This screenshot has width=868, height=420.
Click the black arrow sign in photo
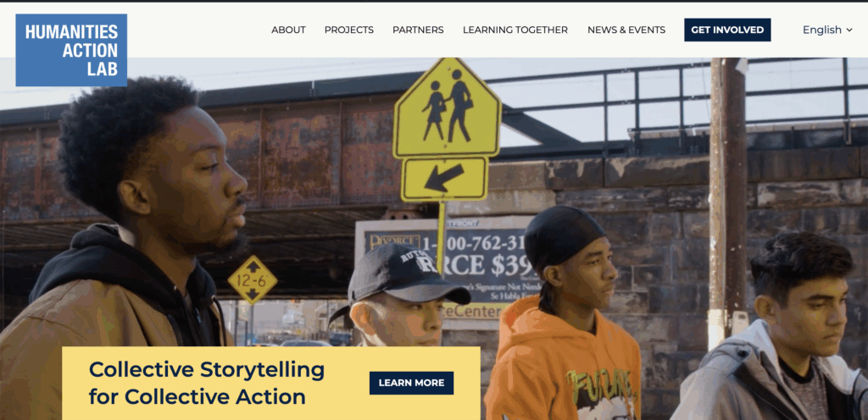[x=444, y=179]
